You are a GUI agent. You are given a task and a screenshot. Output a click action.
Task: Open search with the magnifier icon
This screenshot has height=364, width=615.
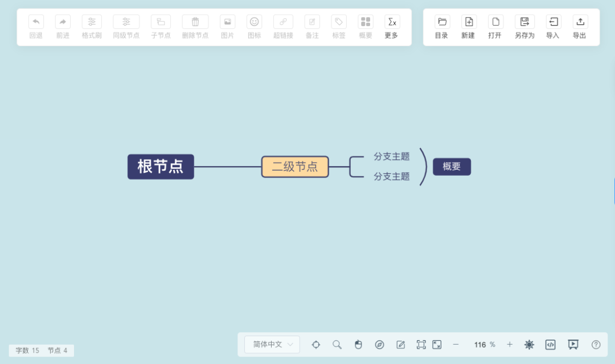pos(337,344)
